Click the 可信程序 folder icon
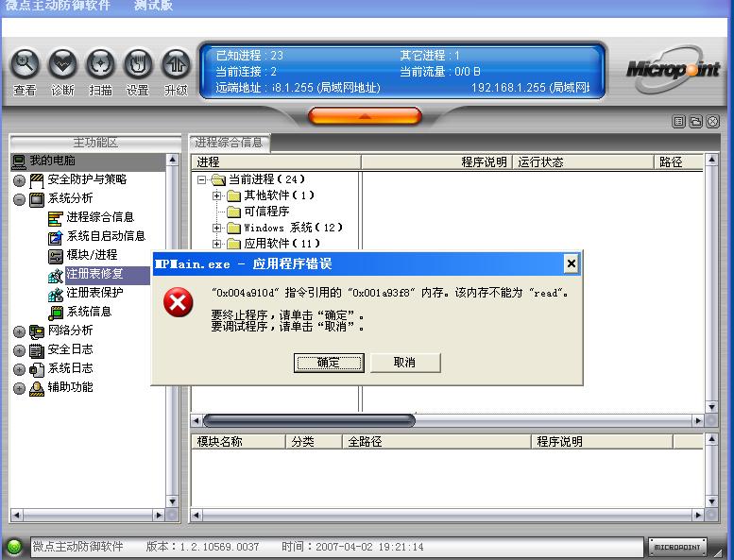The width and height of the screenshot is (734, 560). pos(233,212)
